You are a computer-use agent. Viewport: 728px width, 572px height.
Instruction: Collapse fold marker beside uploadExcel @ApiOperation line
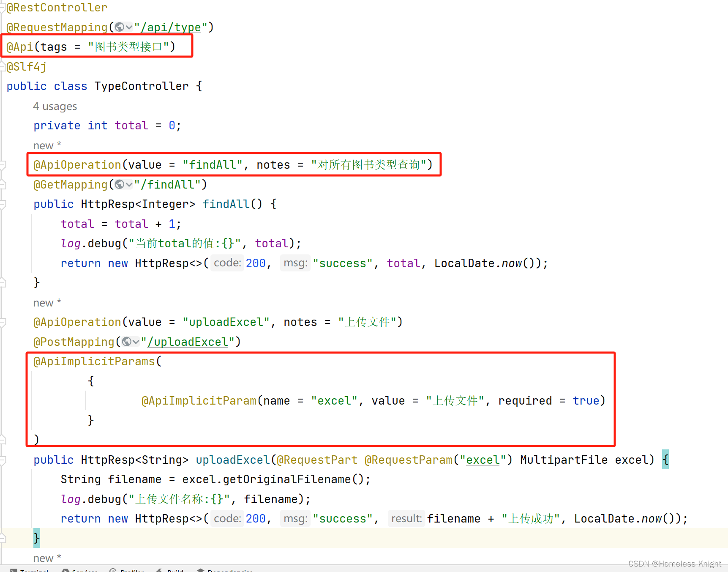click(x=3, y=322)
